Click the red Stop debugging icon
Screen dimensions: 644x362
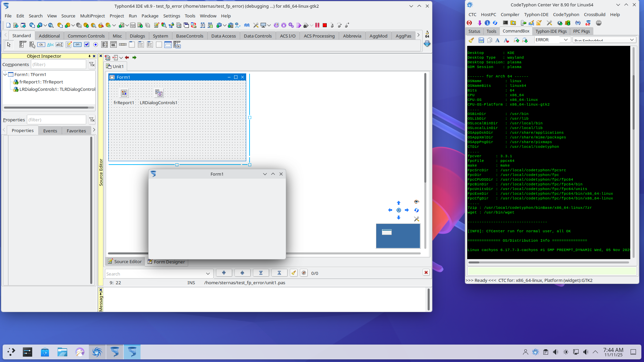[x=325, y=25]
